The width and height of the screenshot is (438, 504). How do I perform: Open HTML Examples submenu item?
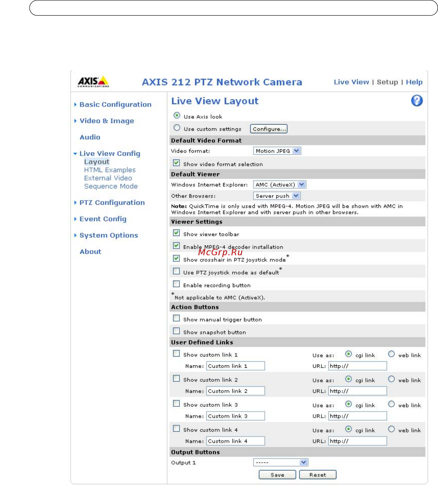click(x=110, y=170)
